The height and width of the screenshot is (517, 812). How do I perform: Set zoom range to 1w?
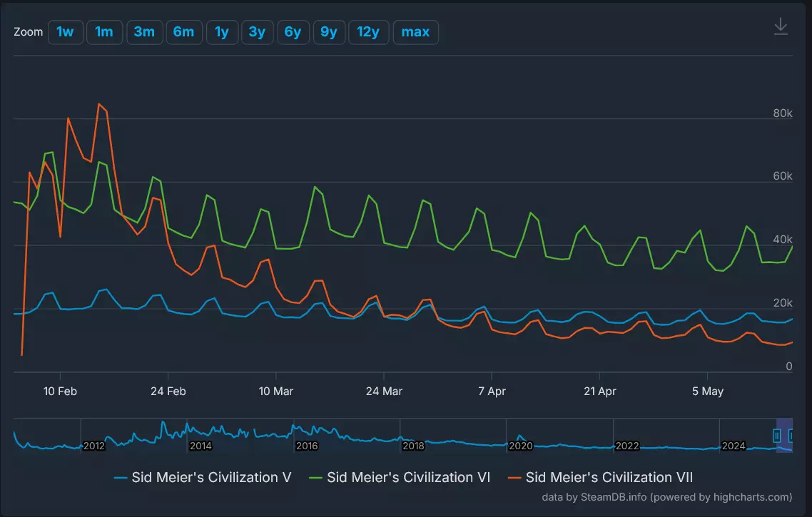coord(65,32)
